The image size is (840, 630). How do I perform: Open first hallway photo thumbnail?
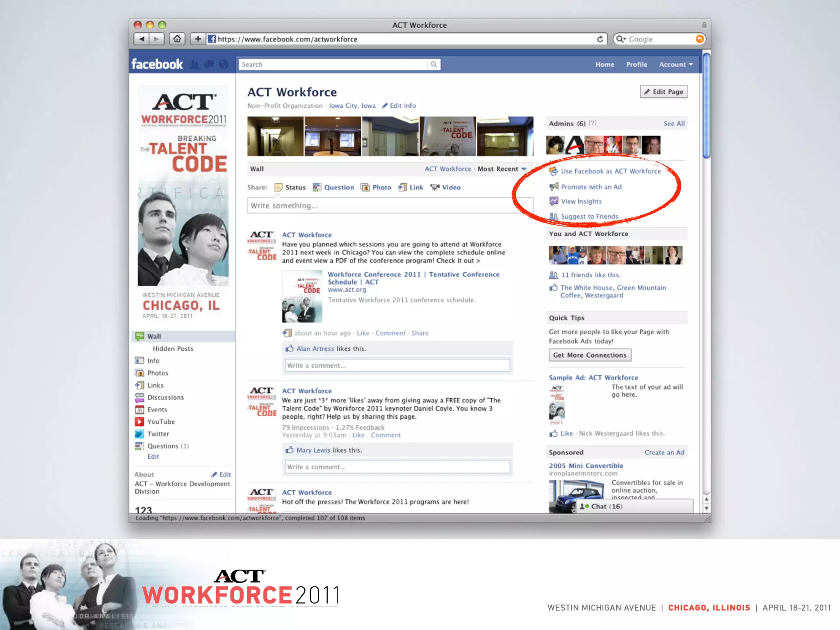(275, 136)
